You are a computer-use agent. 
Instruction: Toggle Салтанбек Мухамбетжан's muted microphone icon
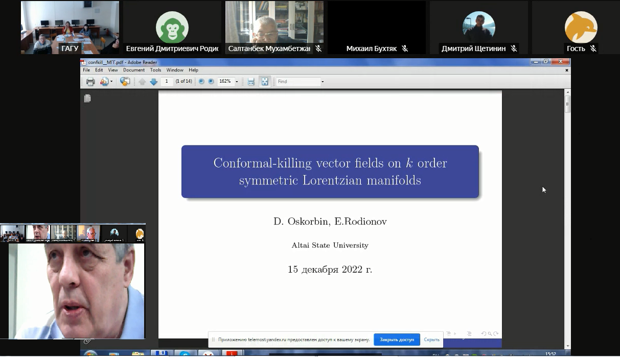point(318,48)
